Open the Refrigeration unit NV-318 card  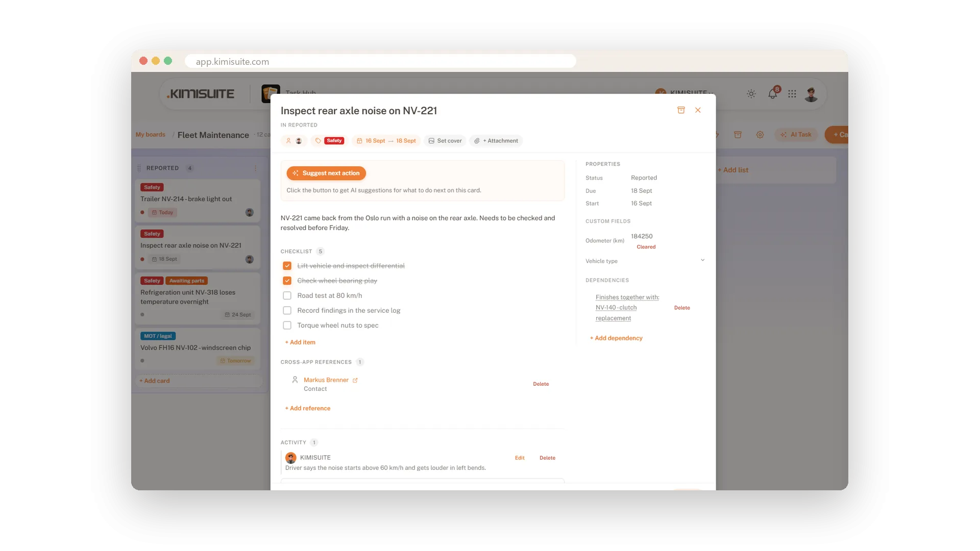click(198, 298)
